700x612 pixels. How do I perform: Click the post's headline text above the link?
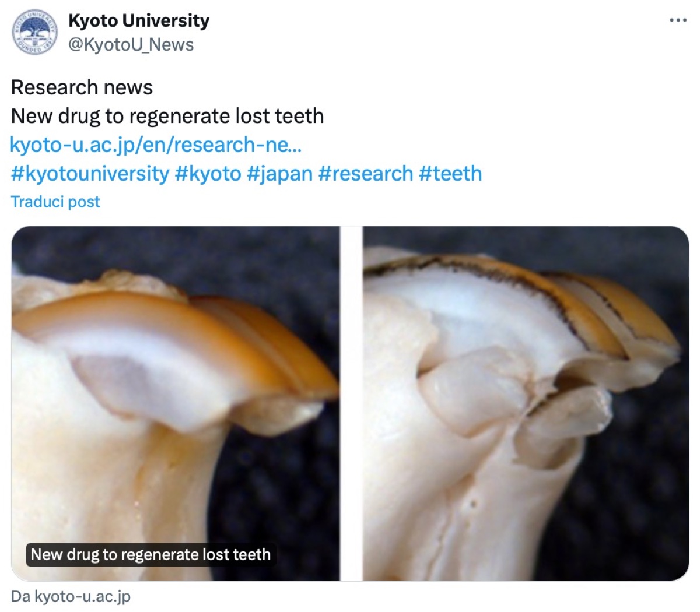point(167,116)
